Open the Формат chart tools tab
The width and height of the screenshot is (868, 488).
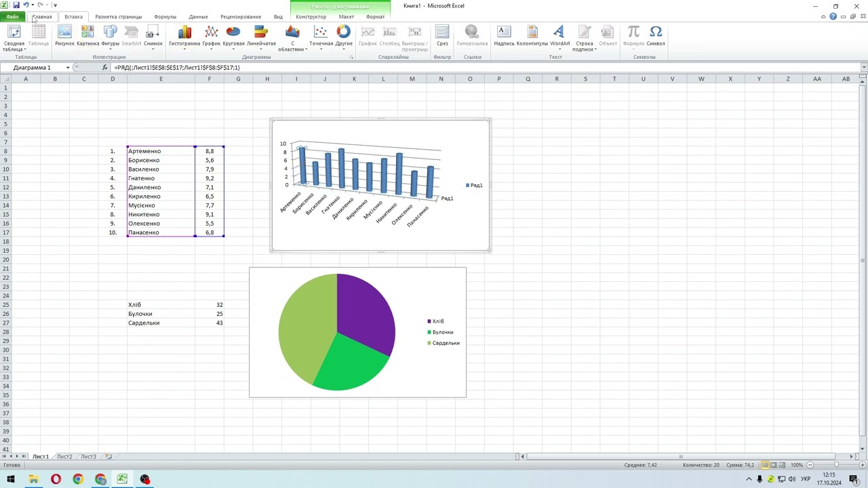376,16
